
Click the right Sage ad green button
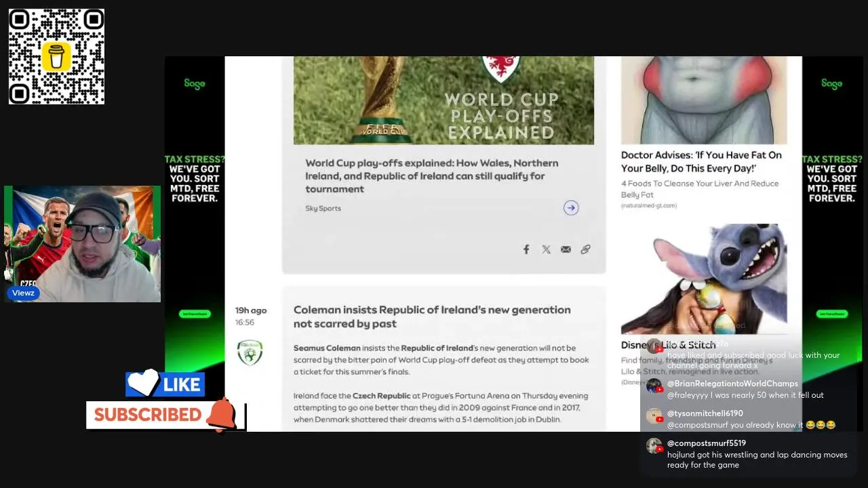click(x=831, y=314)
